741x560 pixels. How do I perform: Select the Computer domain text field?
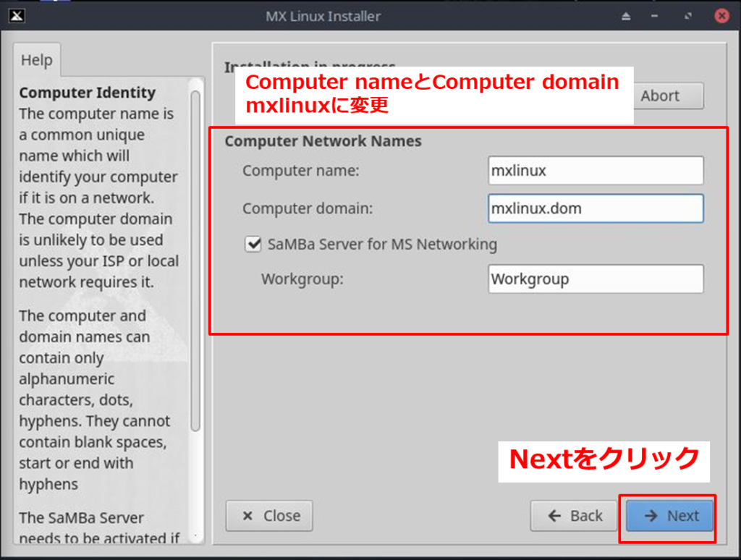(595, 208)
